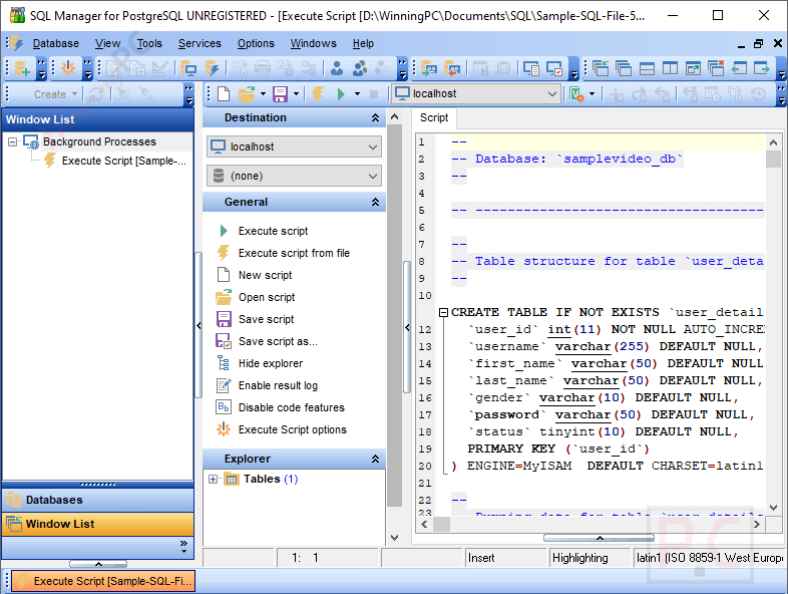Open the (none) database dropdown
This screenshot has width=788, height=594.
(x=294, y=176)
